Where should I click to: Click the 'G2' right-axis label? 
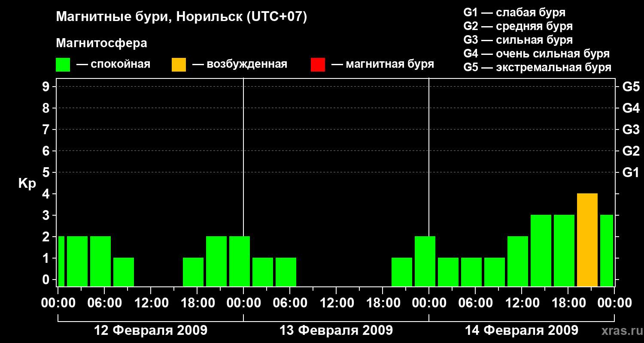click(631, 151)
